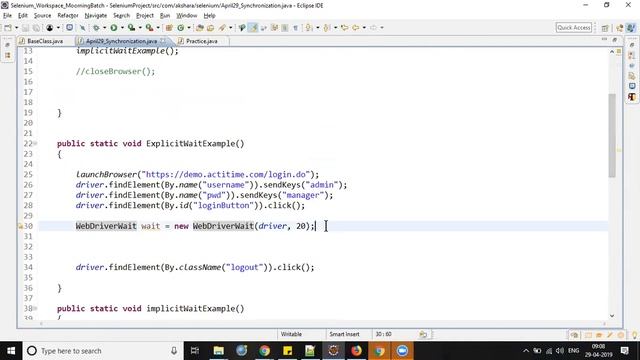
Task: Click Next Annotation toolbar icon
Action: (x=309, y=28)
